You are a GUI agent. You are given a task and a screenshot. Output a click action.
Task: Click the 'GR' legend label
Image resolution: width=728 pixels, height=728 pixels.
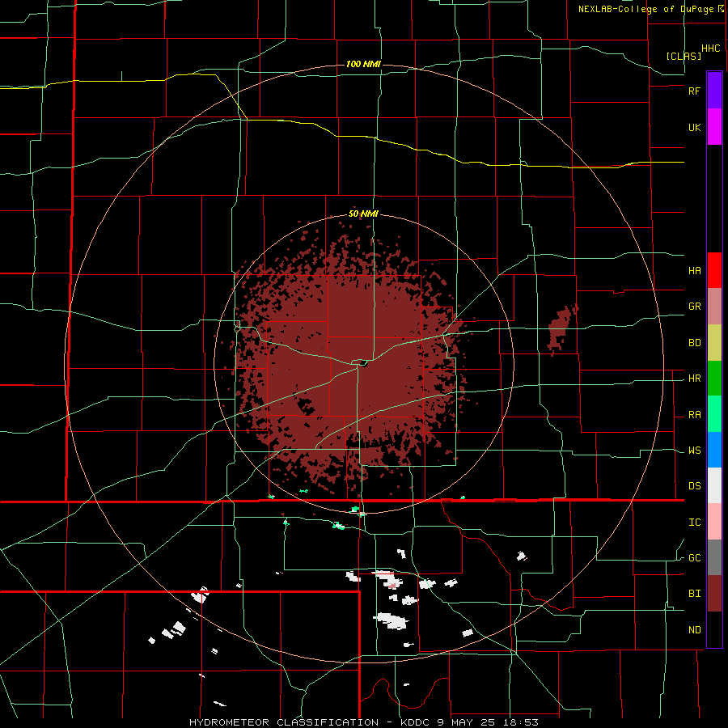[694, 307]
